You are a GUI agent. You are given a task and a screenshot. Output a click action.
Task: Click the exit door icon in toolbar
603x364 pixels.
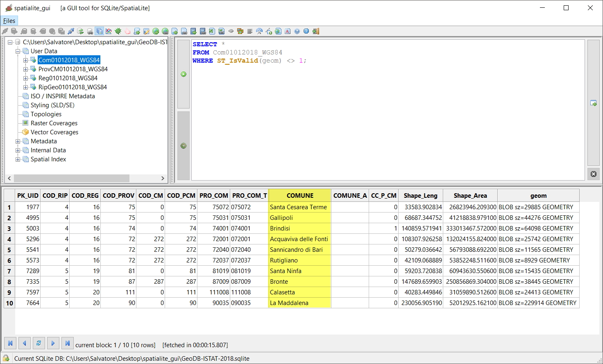coord(316,31)
